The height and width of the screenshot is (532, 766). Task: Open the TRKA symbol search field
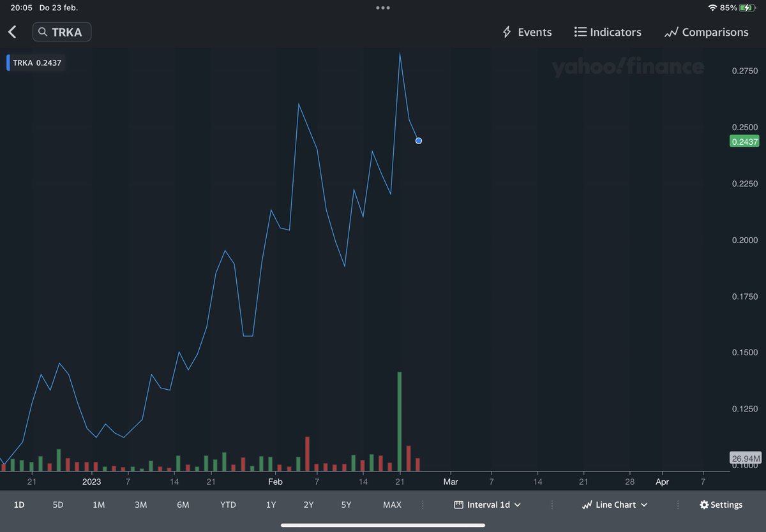(62, 32)
